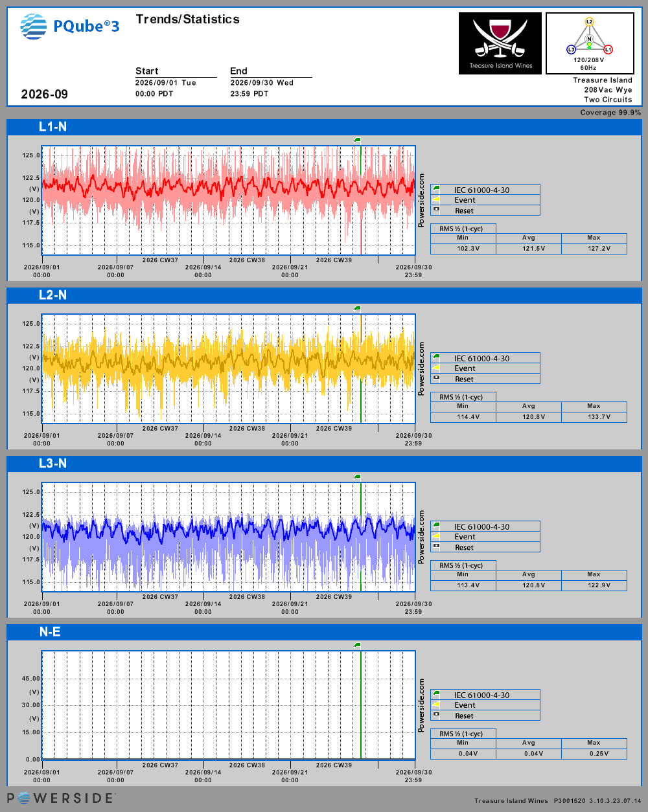Click green flag marker above L3-N chart
This screenshot has height=812, width=648.
(357, 477)
